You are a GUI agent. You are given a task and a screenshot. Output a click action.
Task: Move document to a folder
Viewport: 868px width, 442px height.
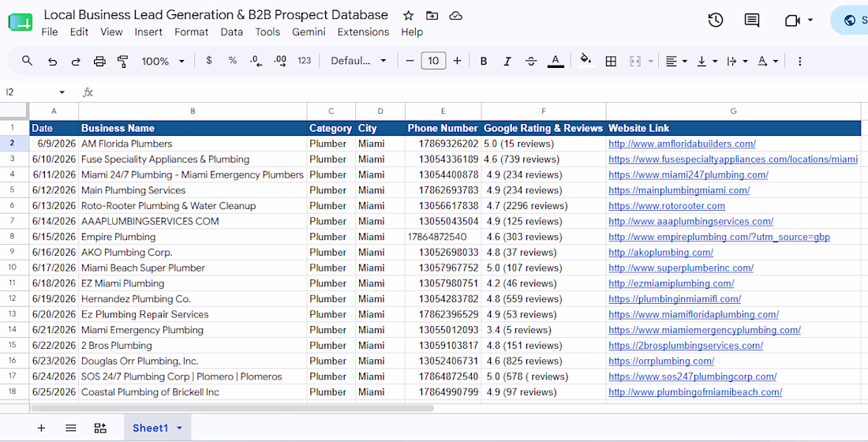click(432, 16)
